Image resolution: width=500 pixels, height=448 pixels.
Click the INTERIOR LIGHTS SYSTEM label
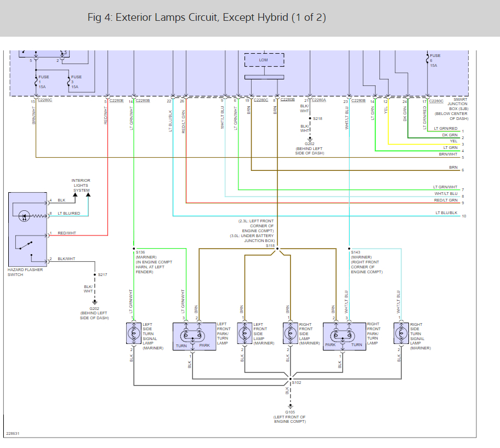pos(81,185)
